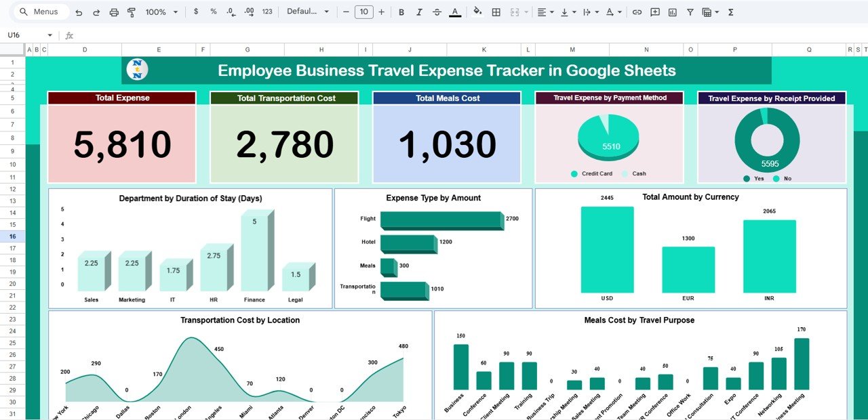
Task: Open the Functions sigma icon
Action: point(731,12)
